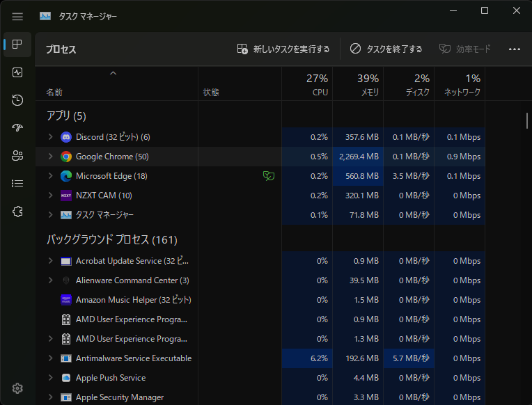The height and width of the screenshot is (405, 532).
Task: Click Amazon Music Helper's 1.5 MB memory
Action: [366, 300]
